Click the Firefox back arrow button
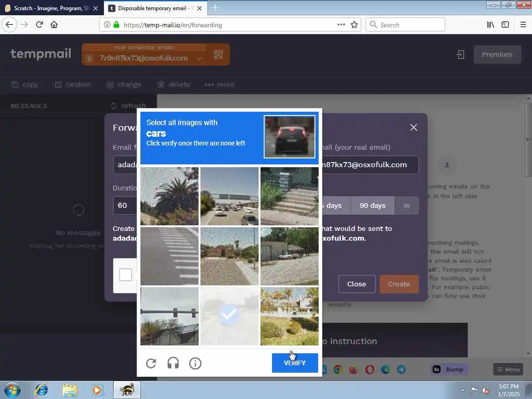Screen dimensions: 532x399 (9, 25)
